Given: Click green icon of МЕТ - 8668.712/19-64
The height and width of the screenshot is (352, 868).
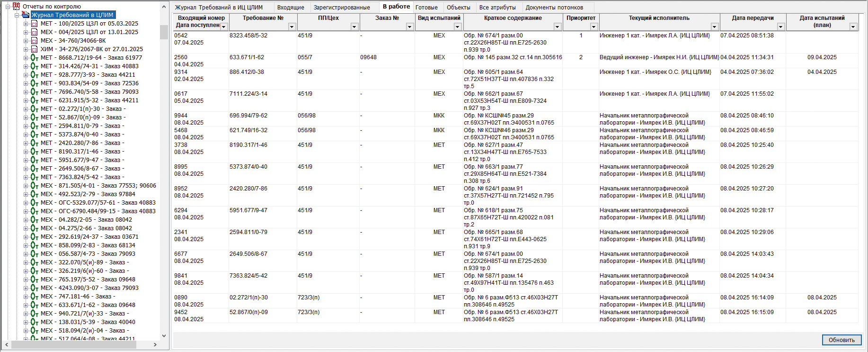Looking at the screenshot, I should pyautogui.click(x=34, y=58).
